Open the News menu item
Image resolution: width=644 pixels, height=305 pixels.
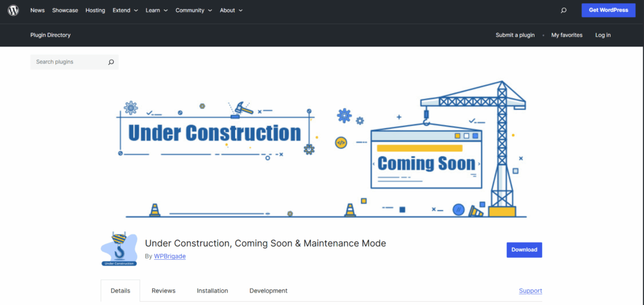point(37,10)
